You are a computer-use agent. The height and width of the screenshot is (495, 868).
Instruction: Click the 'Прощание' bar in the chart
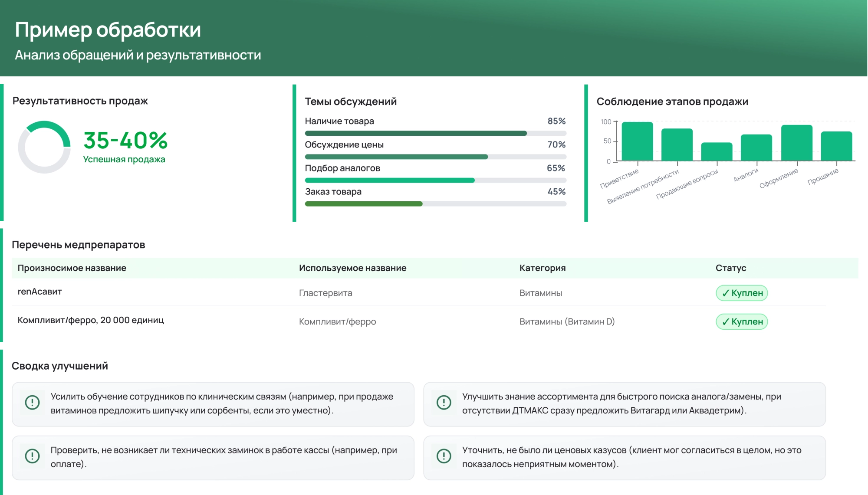click(x=837, y=146)
